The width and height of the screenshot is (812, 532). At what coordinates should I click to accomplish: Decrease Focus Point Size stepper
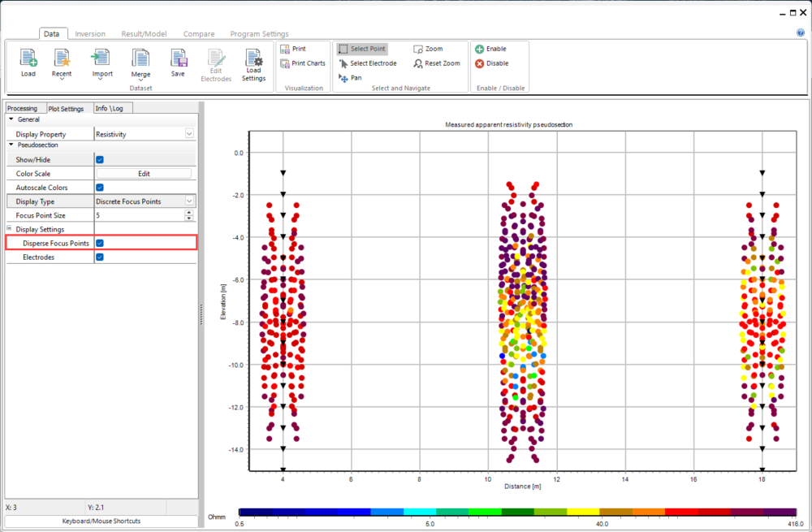[x=189, y=218]
